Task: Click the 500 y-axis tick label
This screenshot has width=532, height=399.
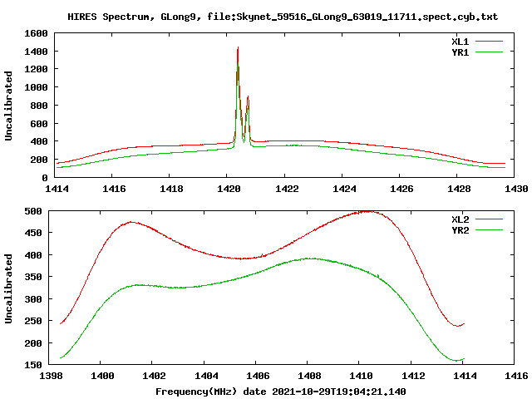Action: point(33,211)
